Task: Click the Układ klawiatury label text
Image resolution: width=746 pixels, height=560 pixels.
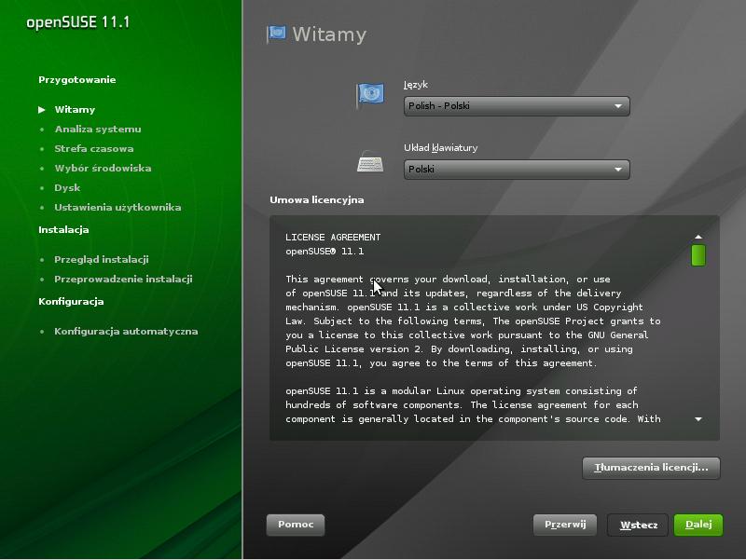Action: click(x=440, y=148)
